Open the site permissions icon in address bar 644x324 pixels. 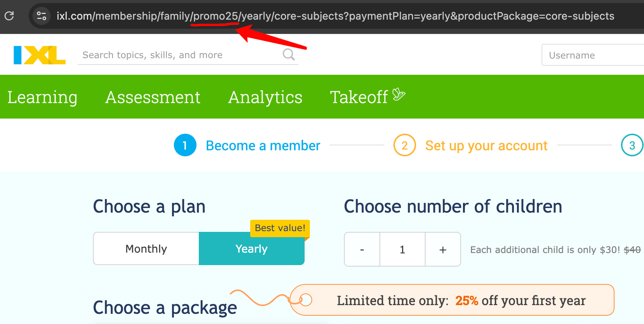click(41, 16)
